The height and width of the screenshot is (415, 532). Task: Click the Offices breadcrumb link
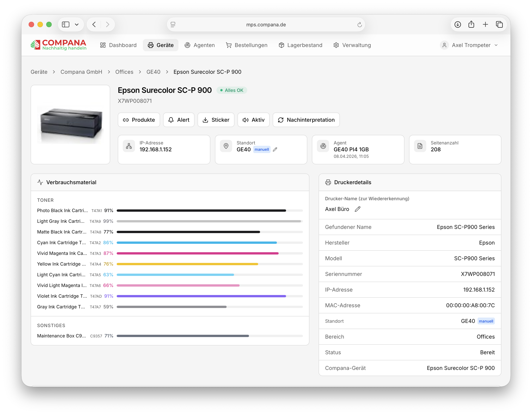click(x=124, y=72)
